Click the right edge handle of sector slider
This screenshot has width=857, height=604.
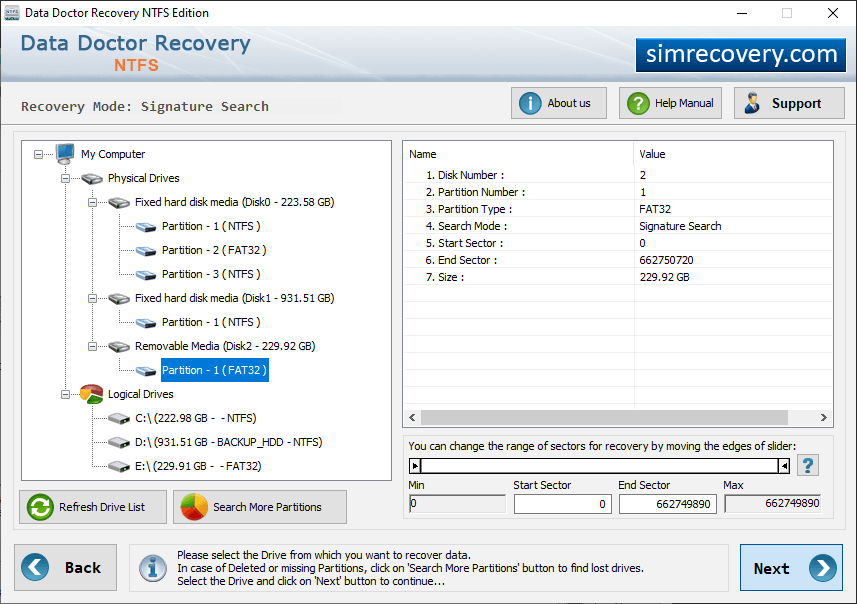click(784, 466)
